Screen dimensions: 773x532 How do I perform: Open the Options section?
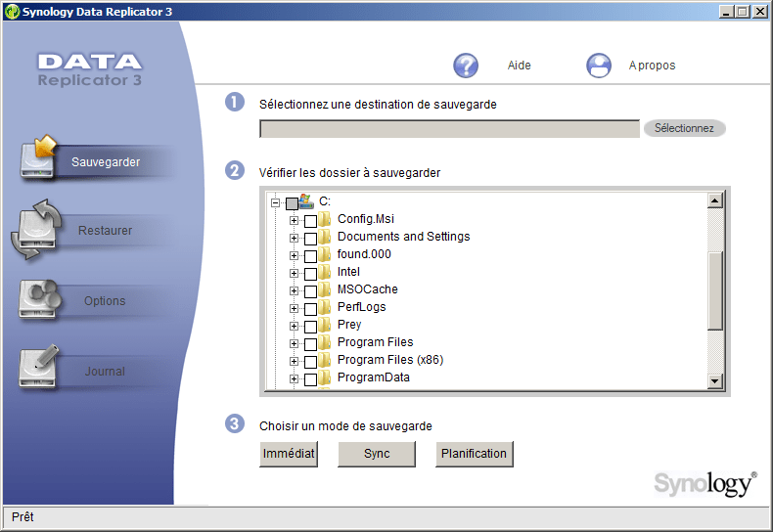[105, 301]
